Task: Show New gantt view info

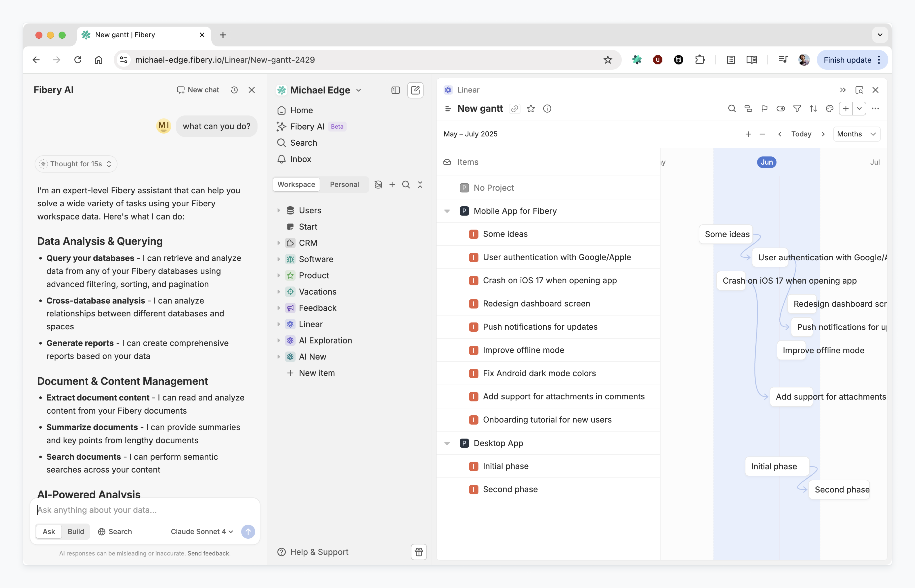Action: pyautogui.click(x=547, y=109)
